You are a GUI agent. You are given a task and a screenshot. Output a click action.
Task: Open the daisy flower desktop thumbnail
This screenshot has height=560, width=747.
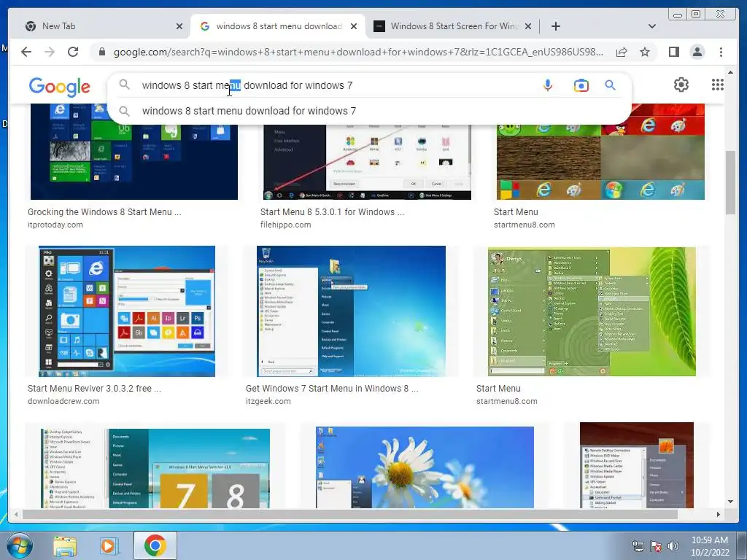pos(425,467)
